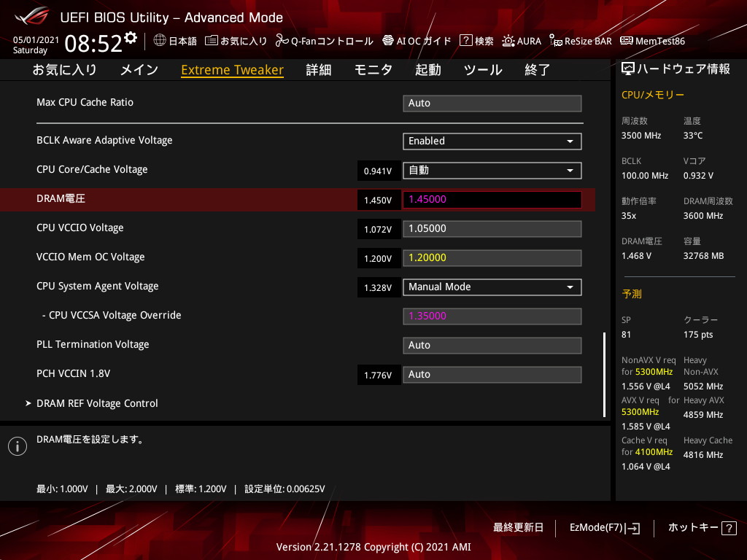747x560 pixels.
Task: Switch to お気に入り tab
Action: [x=65, y=70]
